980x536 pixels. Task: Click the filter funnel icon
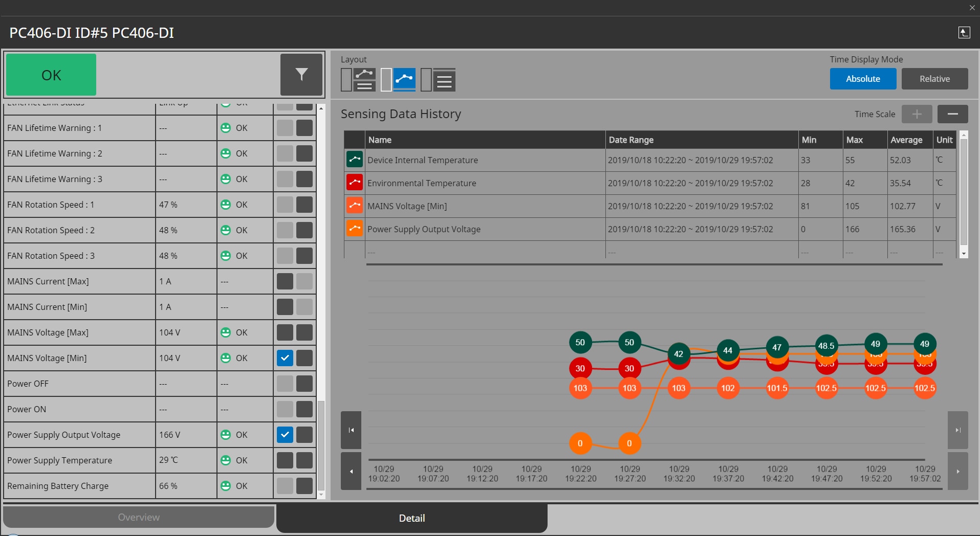[x=301, y=75]
